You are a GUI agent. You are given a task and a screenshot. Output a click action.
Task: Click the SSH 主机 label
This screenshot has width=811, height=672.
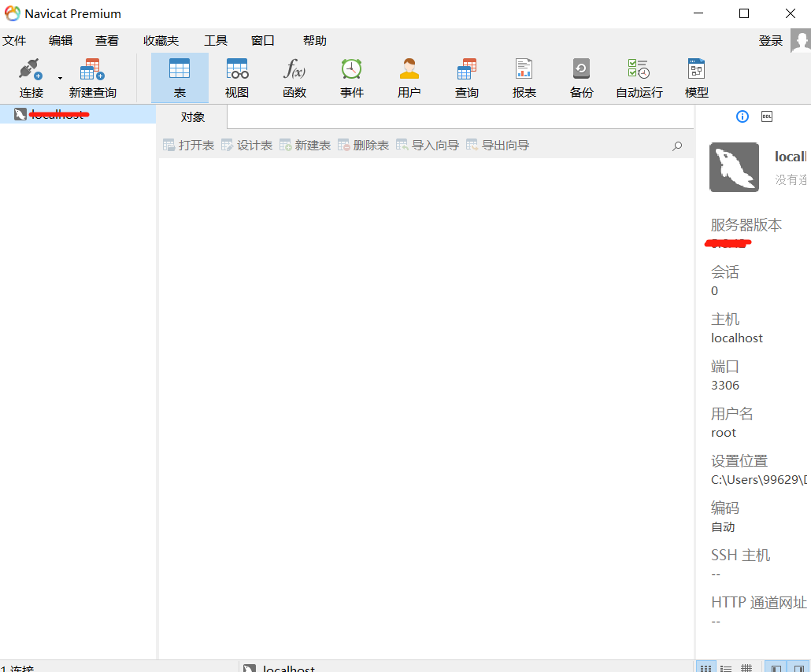741,556
